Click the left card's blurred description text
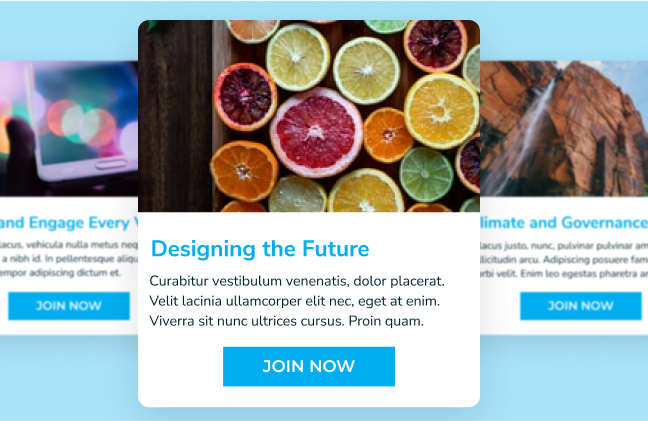The image size is (648, 421). pos(69,259)
